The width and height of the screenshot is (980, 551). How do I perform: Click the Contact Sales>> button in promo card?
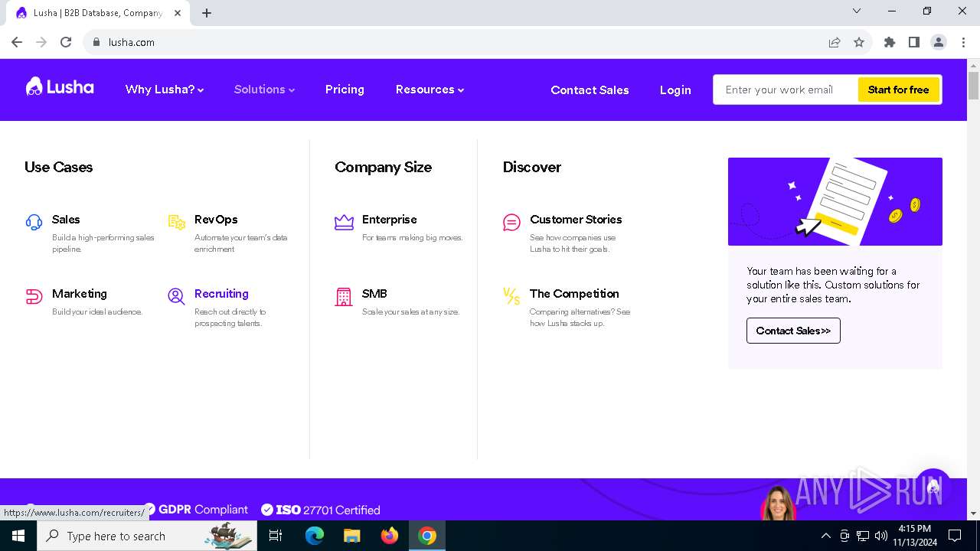pos(793,331)
